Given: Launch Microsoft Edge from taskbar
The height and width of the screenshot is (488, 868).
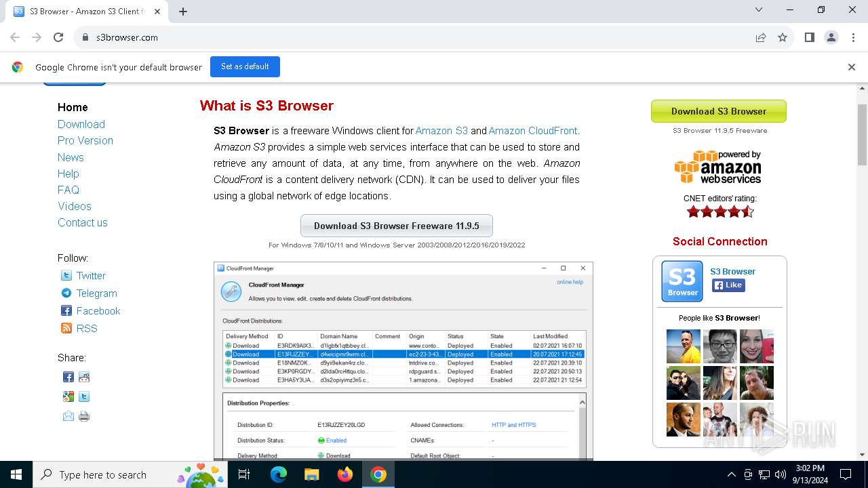Looking at the screenshot, I should coord(279,474).
